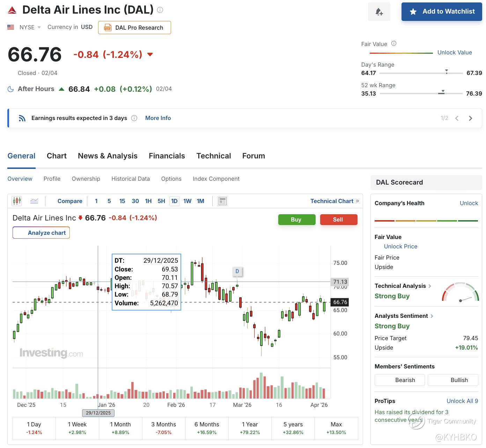Click the Delta Air Lines logo icon
The height and width of the screenshot is (448, 486).
pyautogui.click(x=12, y=10)
